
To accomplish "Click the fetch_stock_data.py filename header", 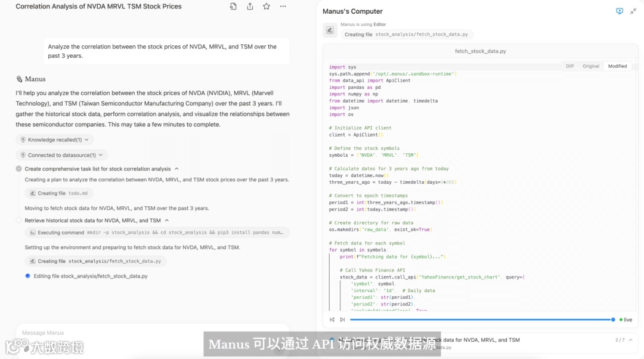I will pos(480,51).
